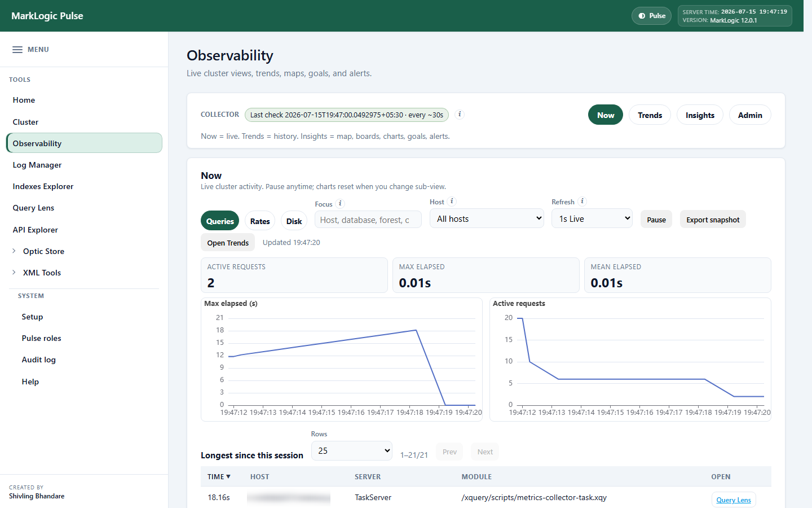
Task: Click the Shivling Bhandare credit text
Action: pos(37,496)
